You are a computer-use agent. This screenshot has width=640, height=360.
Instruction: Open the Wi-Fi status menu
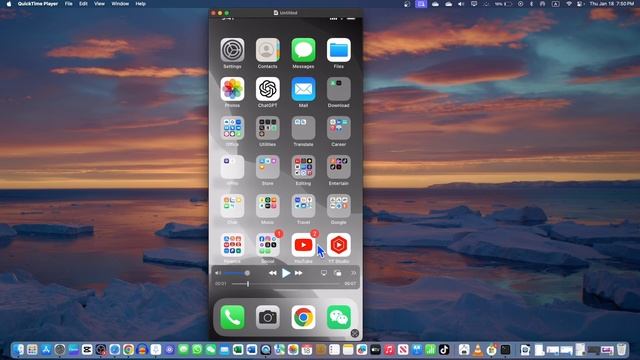[569, 4]
